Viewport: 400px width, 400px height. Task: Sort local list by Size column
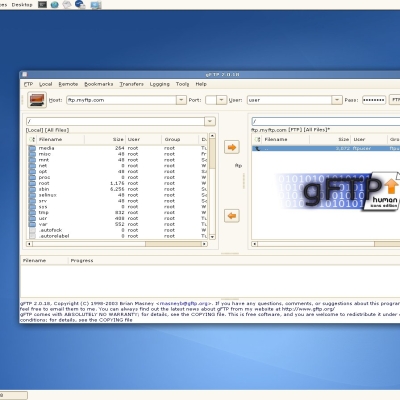105,139
